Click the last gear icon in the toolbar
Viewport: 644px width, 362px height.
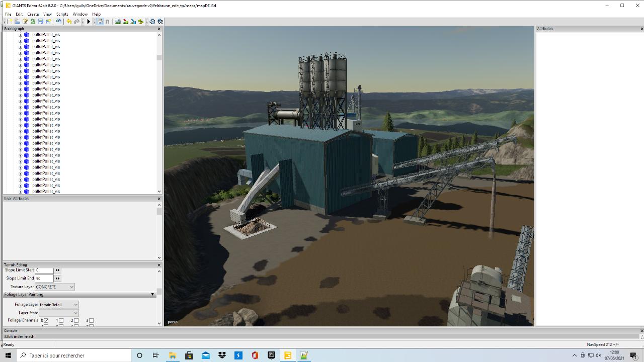point(160,22)
